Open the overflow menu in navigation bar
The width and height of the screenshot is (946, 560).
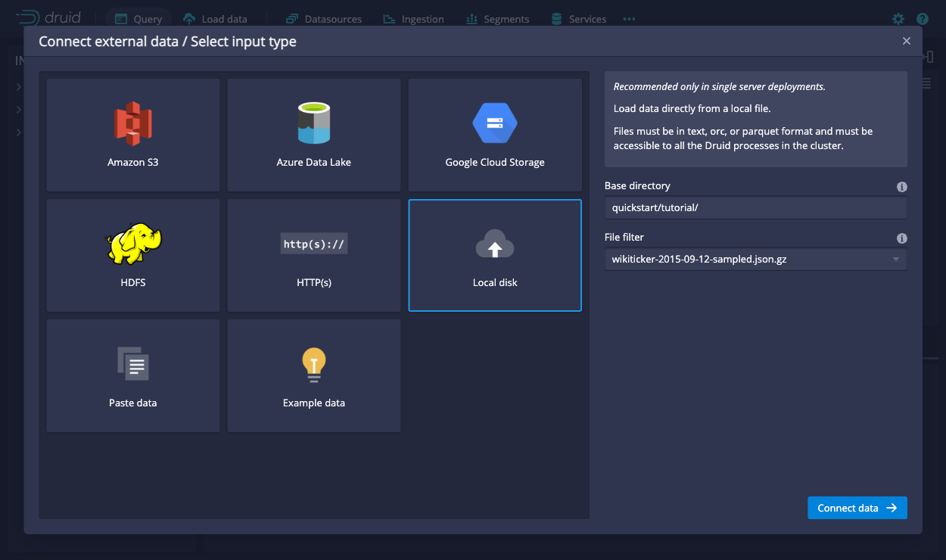pyautogui.click(x=629, y=19)
